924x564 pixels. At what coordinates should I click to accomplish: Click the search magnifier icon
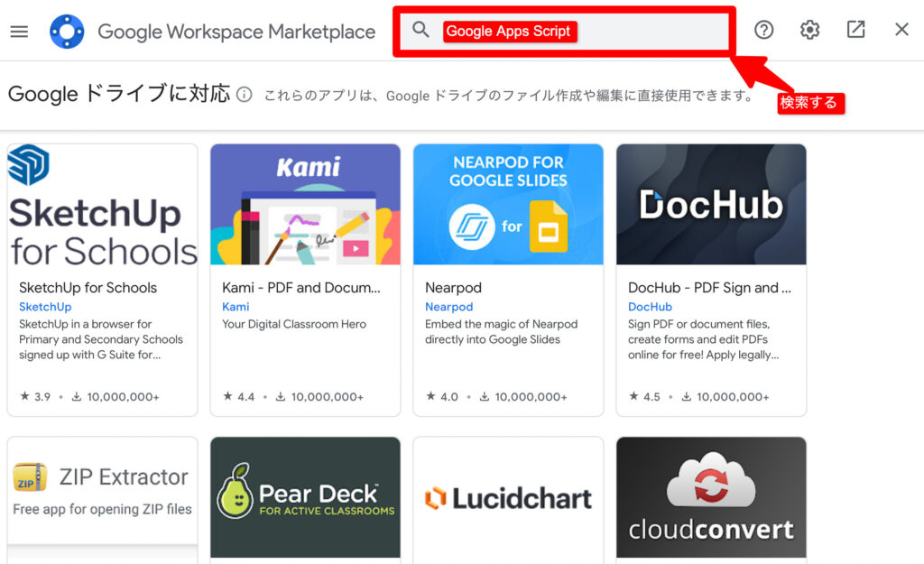pos(420,30)
